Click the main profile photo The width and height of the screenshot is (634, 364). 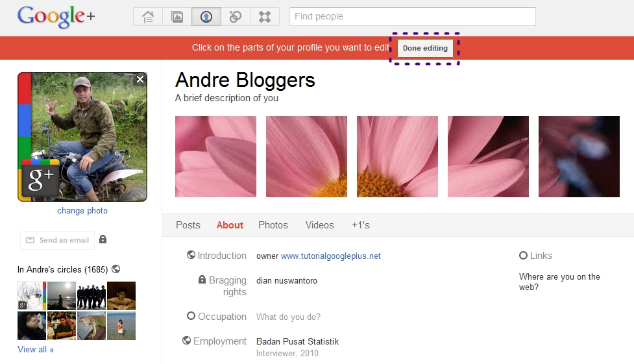(82, 137)
